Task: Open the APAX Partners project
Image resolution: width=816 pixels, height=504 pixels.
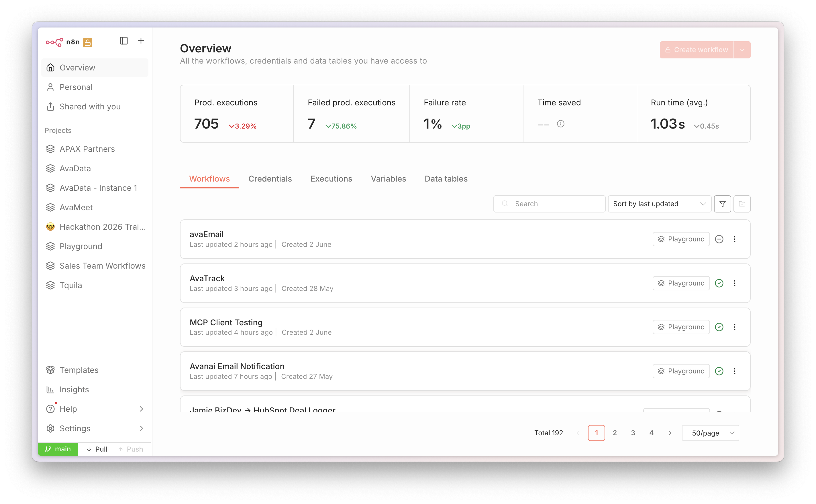Action: click(95, 149)
